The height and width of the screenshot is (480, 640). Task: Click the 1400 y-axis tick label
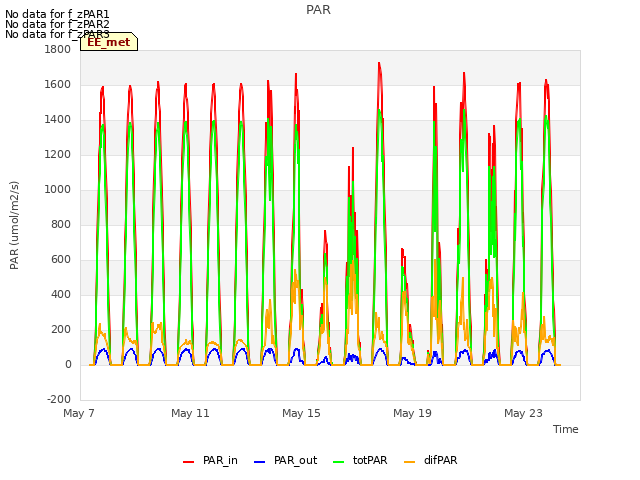pos(58,120)
